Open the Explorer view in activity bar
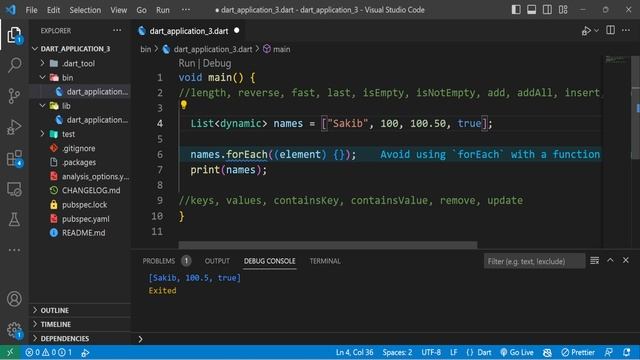The height and width of the screenshot is (360, 640). click(x=14, y=35)
